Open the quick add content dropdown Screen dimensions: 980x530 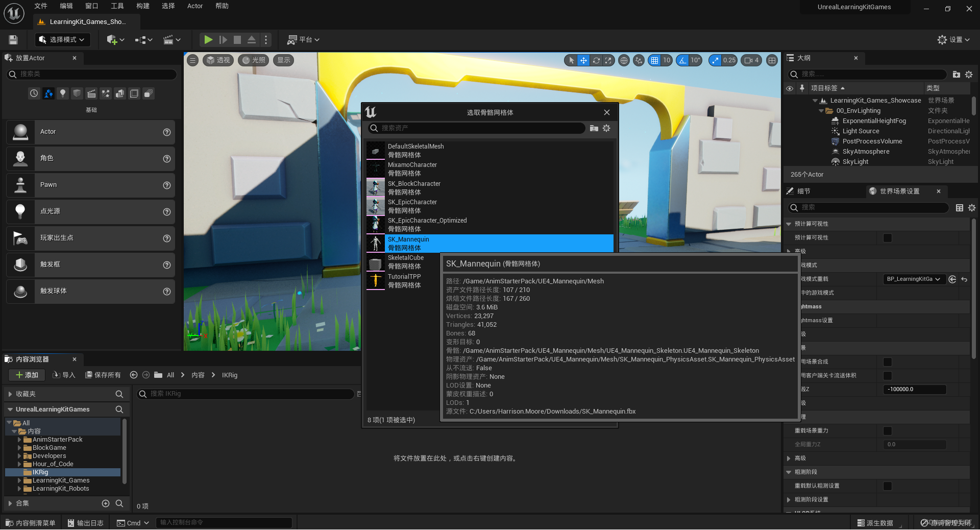pyautogui.click(x=115, y=40)
